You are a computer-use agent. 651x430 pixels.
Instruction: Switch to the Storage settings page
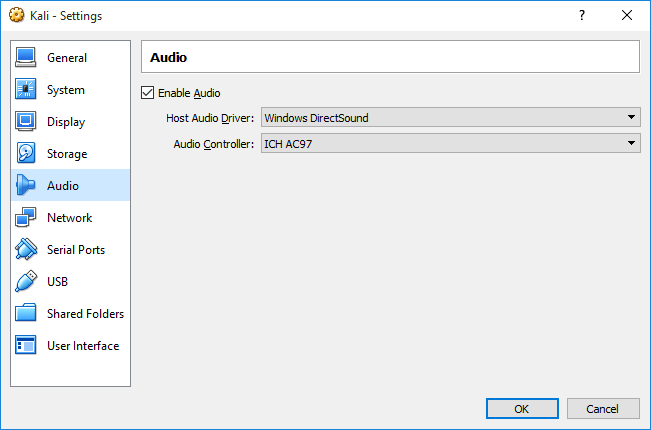[x=71, y=153]
